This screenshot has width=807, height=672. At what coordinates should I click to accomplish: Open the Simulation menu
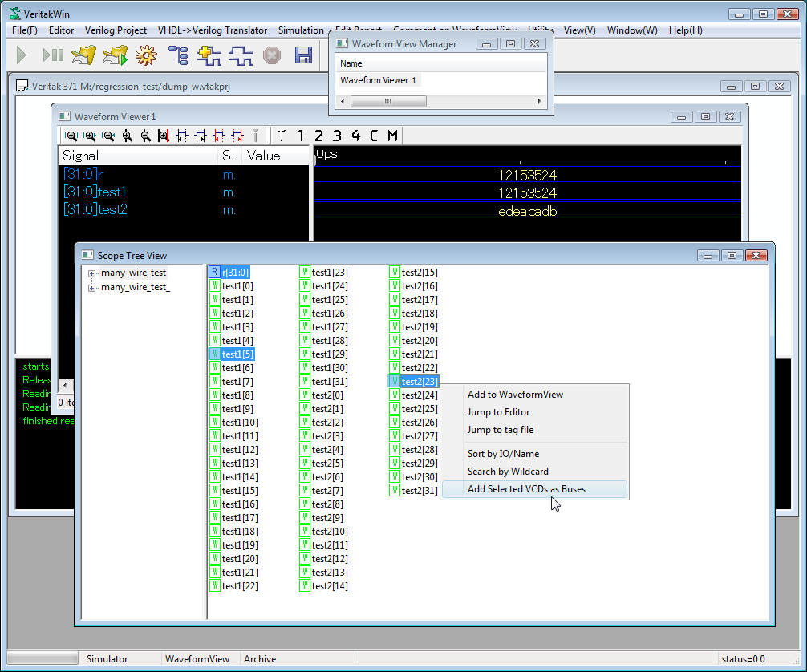click(301, 30)
